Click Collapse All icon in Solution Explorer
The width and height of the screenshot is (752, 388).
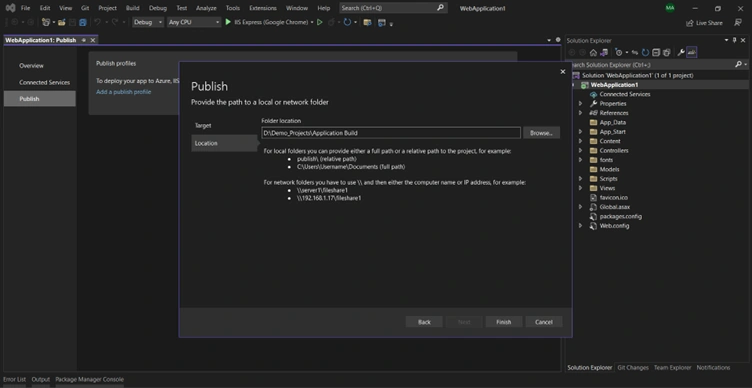click(x=656, y=53)
